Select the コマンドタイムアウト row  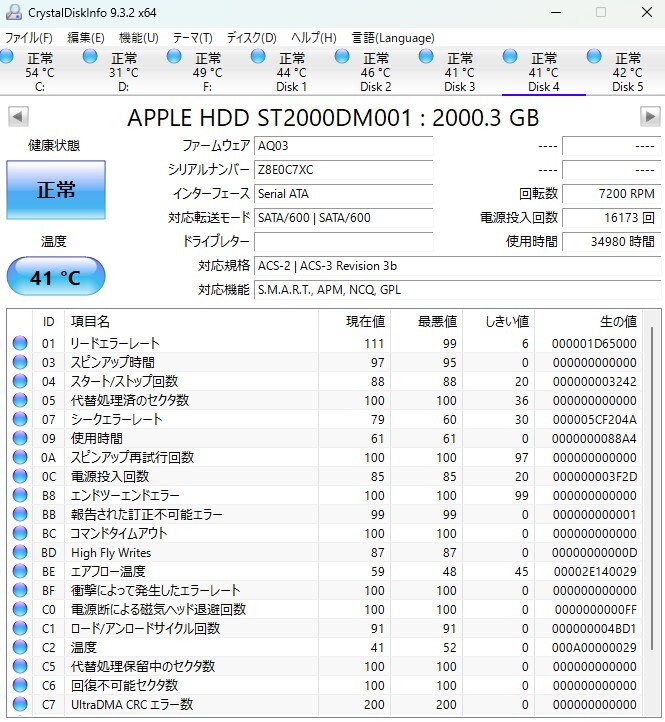tap(324, 534)
